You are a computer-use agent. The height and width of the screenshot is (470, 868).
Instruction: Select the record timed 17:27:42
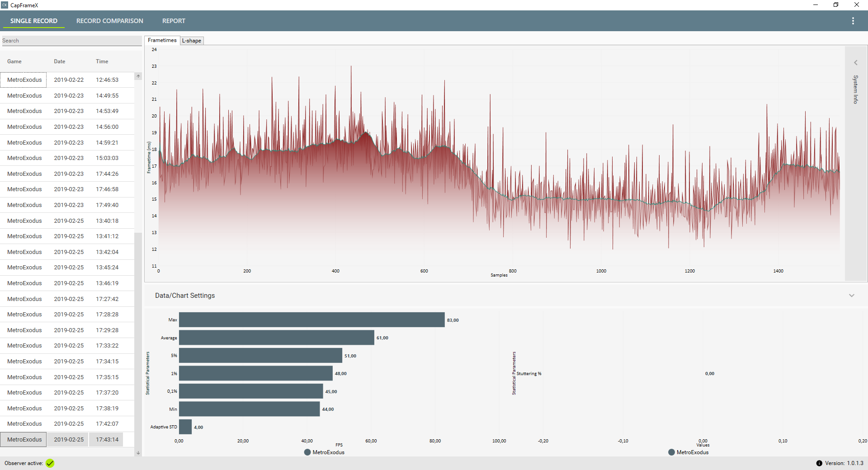pyautogui.click(x=67, y=299)
